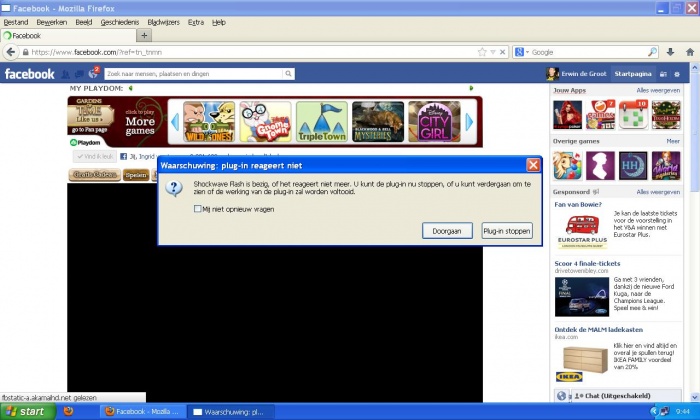The height and width of the screenshot is (420, 700).
Task: Click the Firefox icon in quick launch
Action: click(x=68, y=411)
